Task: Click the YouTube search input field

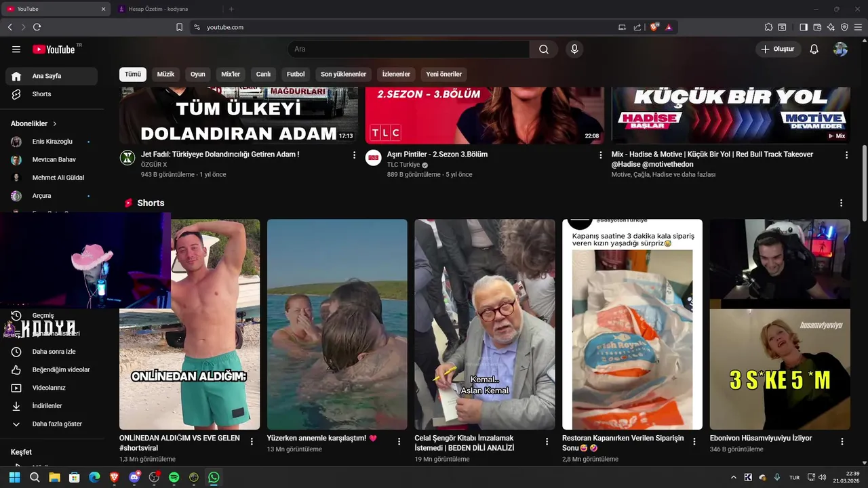Action: (x=409, y=49)
